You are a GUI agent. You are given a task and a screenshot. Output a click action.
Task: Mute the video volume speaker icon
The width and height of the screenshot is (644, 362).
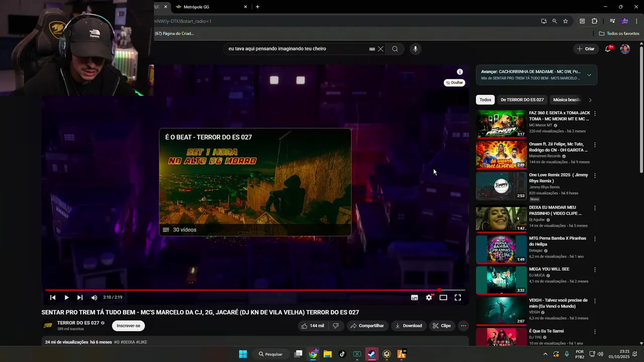coord(94,298)
